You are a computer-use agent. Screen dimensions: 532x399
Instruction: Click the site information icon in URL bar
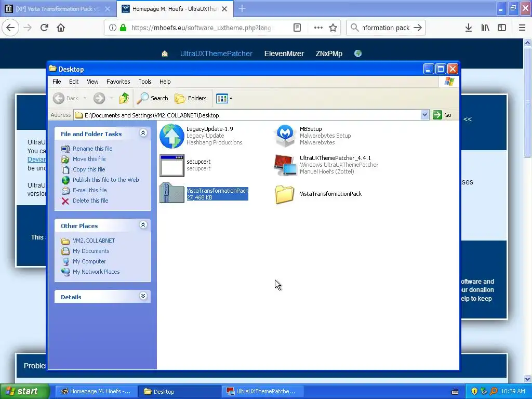(x=112, y=28)
